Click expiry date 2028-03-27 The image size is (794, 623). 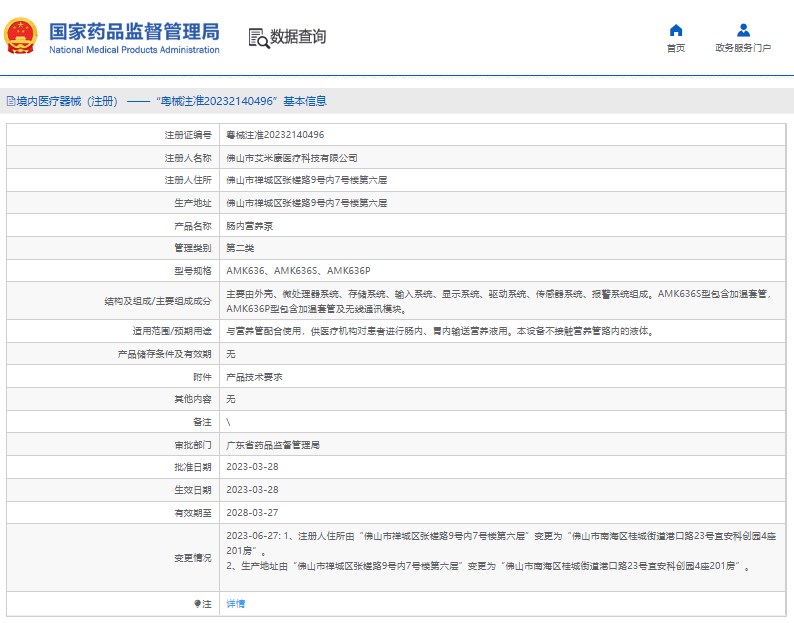pos(252,513)
